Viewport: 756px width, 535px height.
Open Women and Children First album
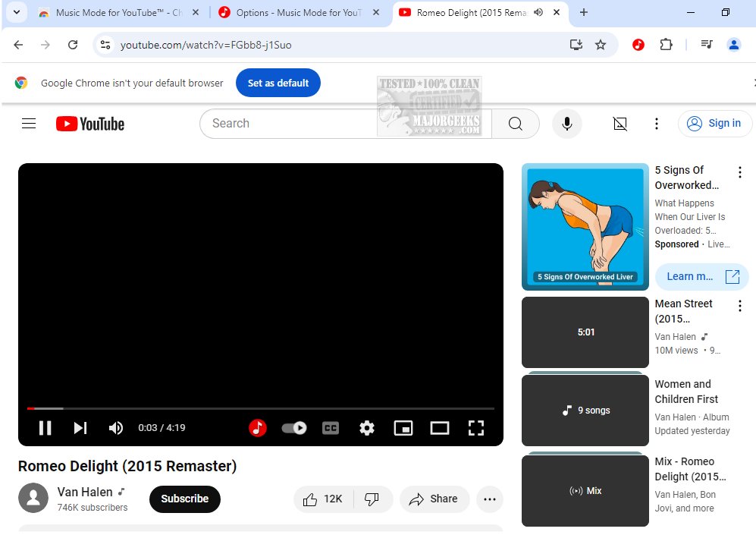(686, 392)
